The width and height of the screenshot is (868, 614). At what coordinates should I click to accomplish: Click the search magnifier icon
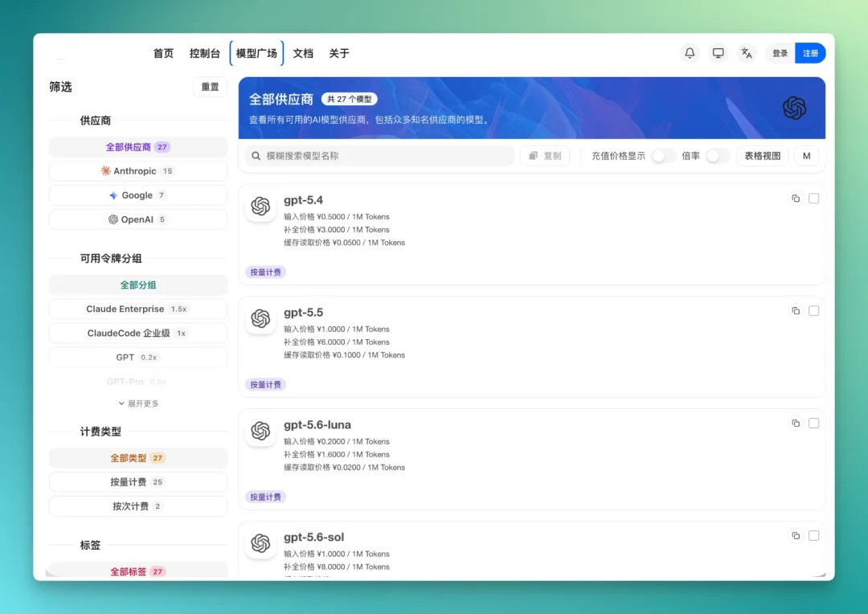click(256, 156)
